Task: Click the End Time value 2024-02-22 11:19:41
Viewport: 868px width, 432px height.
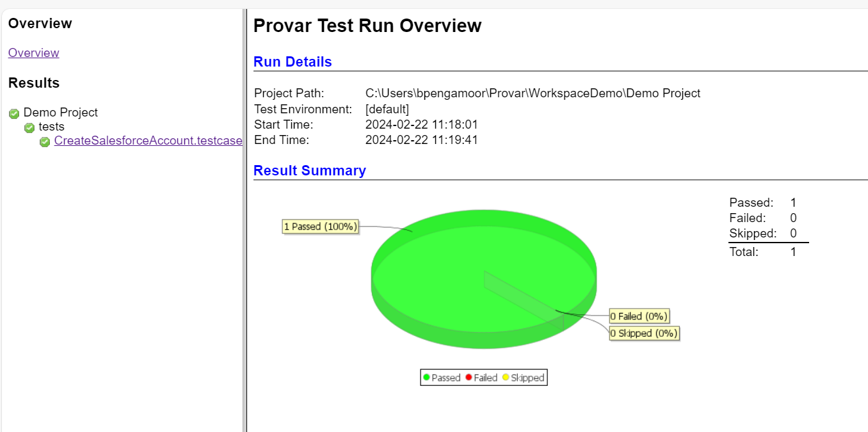Action: [x=422, y=140]
